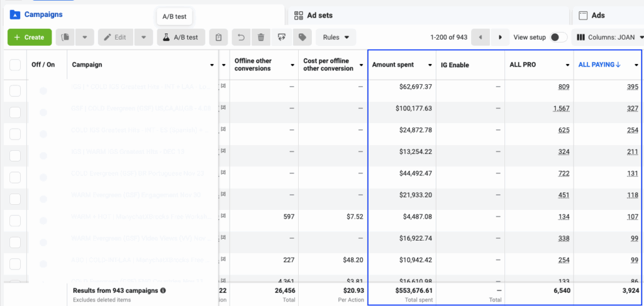Check the $10,942.42 campaign row checkbox
This screenshot has width=644, height=306.
point(15,265)
